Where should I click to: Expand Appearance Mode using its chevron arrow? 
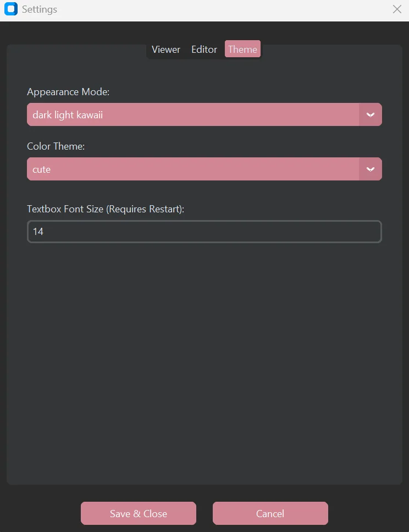tap(371, 114)
